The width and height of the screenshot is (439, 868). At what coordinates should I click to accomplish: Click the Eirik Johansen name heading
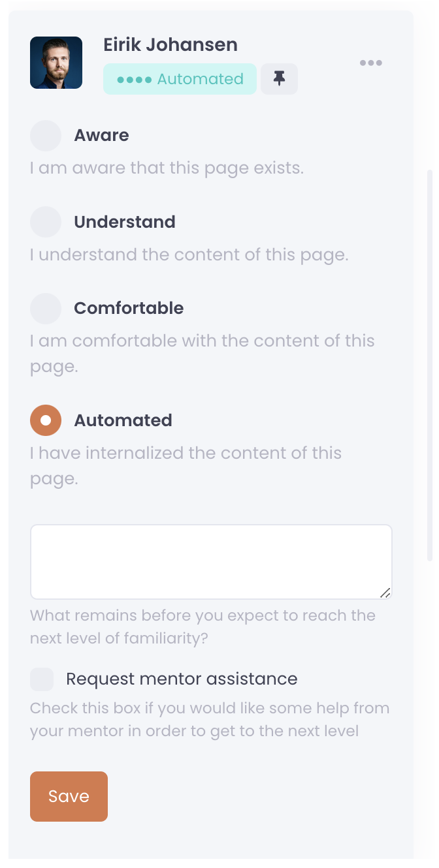tap(171, 44)
